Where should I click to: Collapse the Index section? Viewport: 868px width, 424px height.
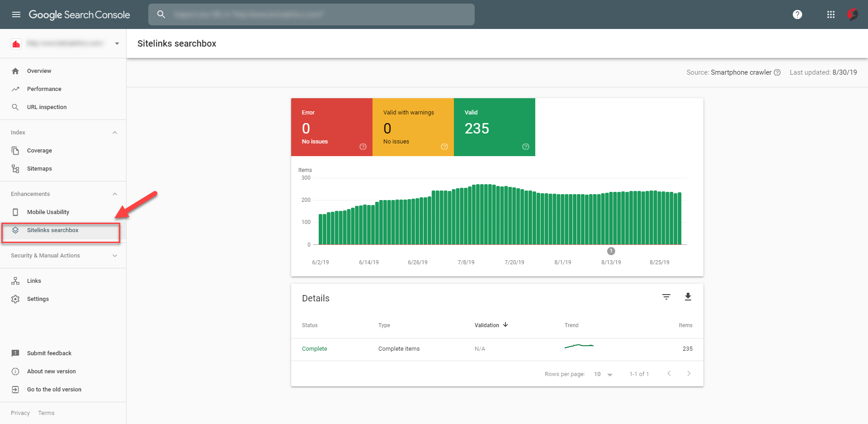point(115,132)
